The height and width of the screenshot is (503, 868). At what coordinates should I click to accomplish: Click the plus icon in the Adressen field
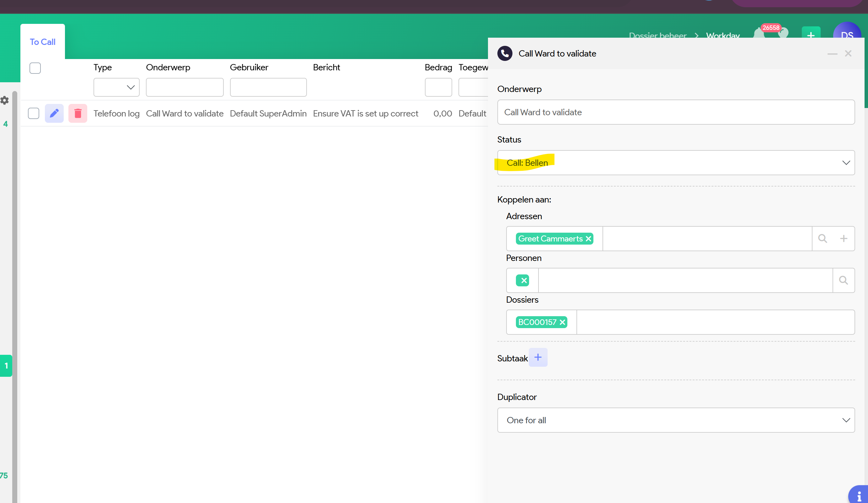coord(844,238)
